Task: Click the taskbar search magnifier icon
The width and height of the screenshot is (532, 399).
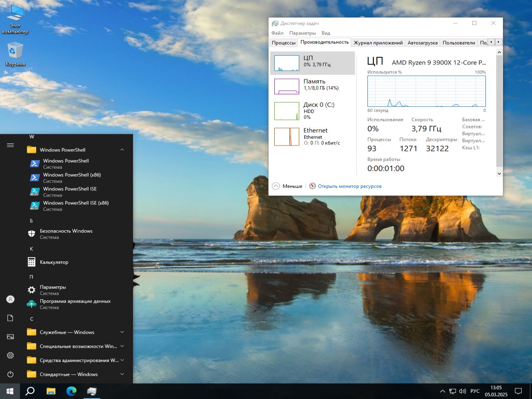Action: 30,391
